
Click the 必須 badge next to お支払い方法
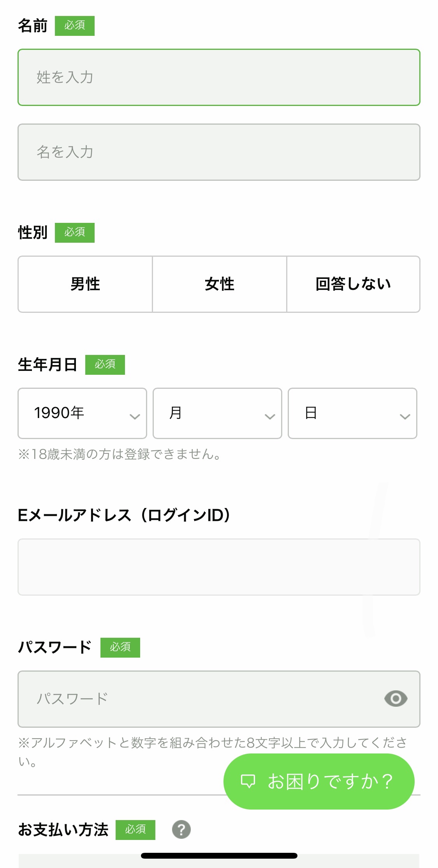pyautogui.click(x=135, y=829)
